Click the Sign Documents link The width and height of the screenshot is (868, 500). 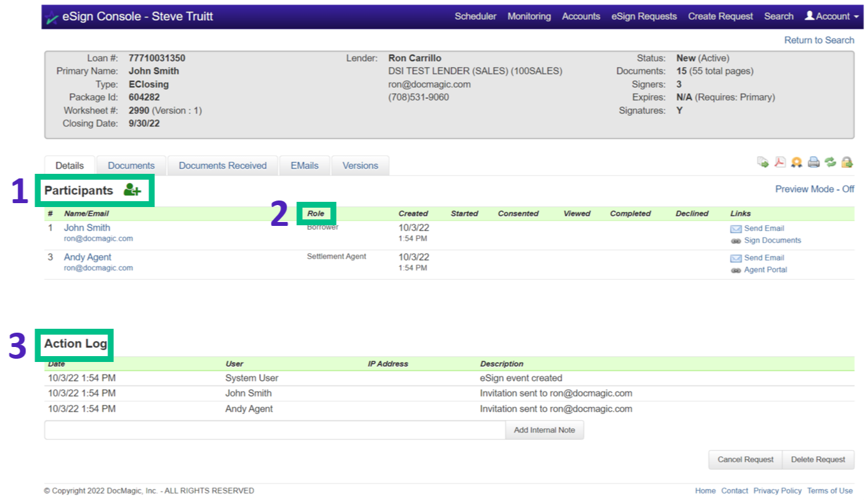[772, 240]
